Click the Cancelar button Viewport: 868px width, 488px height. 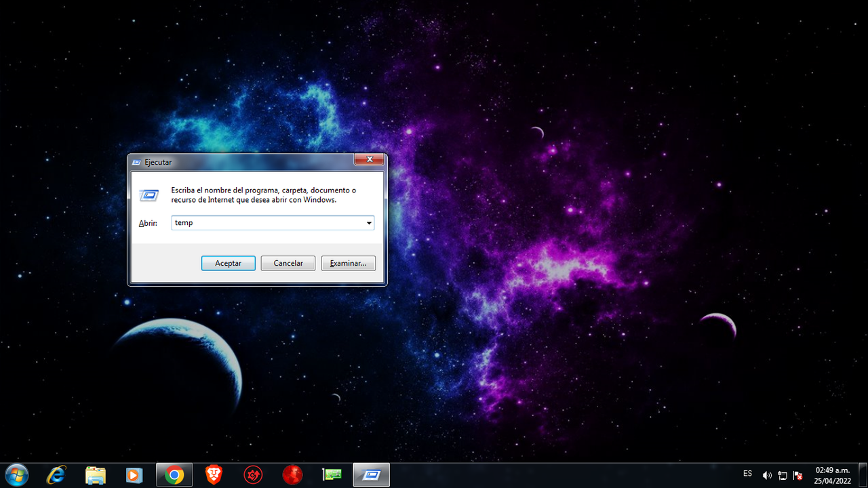[x=288, y=263]
